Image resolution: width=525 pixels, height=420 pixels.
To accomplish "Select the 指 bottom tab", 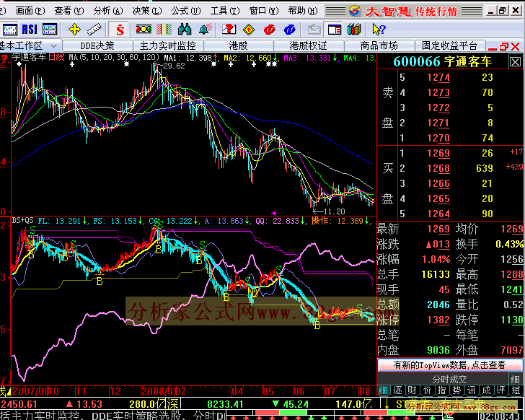I will [441, 390].
